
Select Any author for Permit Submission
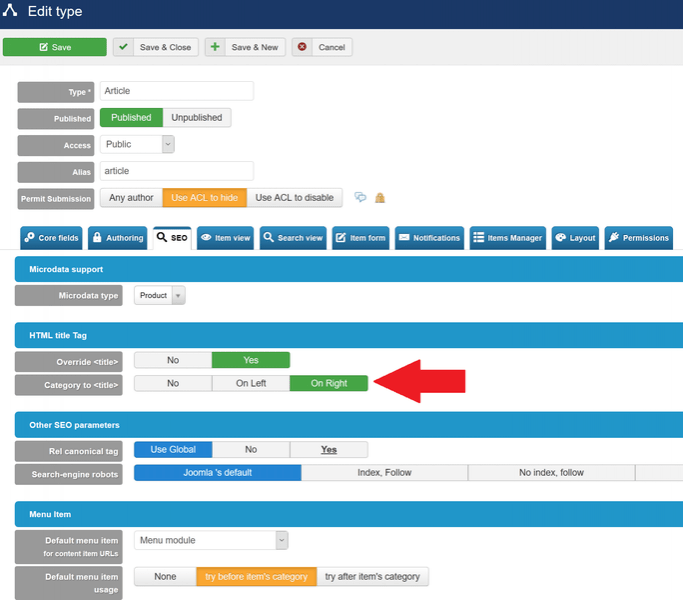tap(131, 198)
